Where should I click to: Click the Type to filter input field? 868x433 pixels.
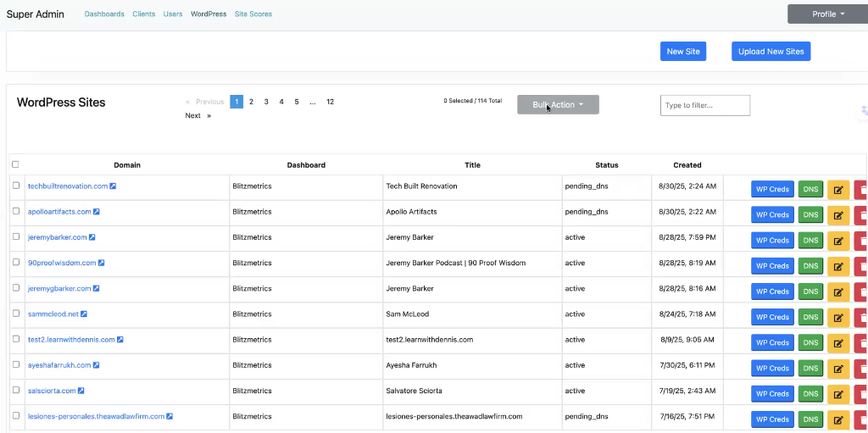point(704,105)
